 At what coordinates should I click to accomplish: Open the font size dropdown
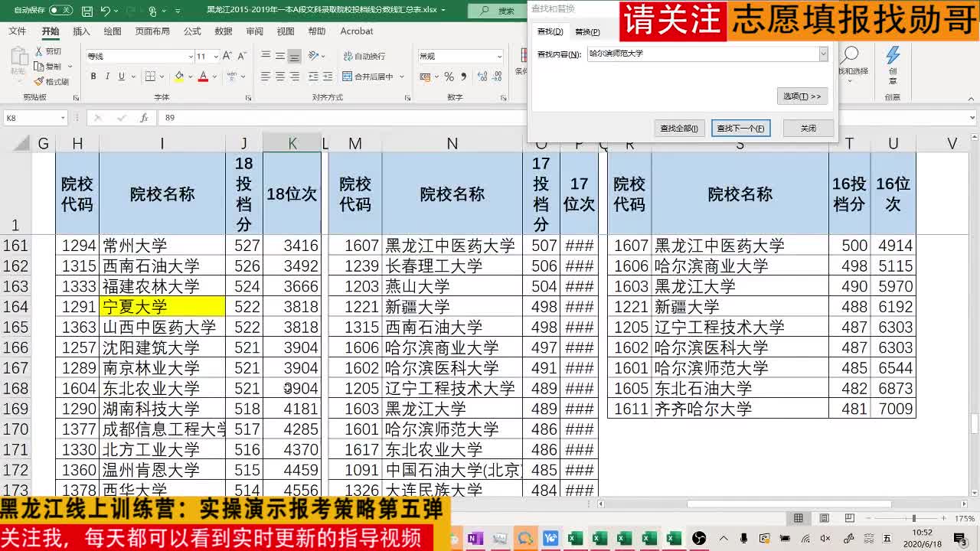pos(216,57)
